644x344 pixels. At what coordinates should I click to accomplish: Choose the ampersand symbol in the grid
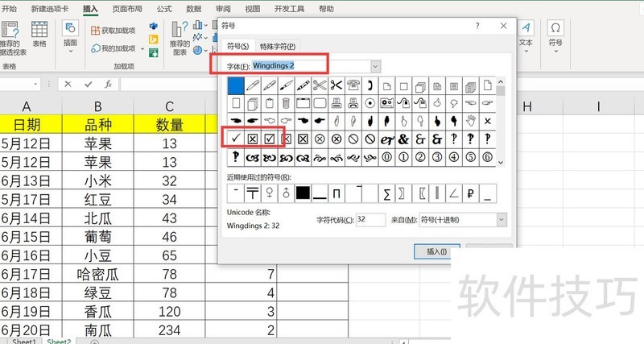pos(404,139)
